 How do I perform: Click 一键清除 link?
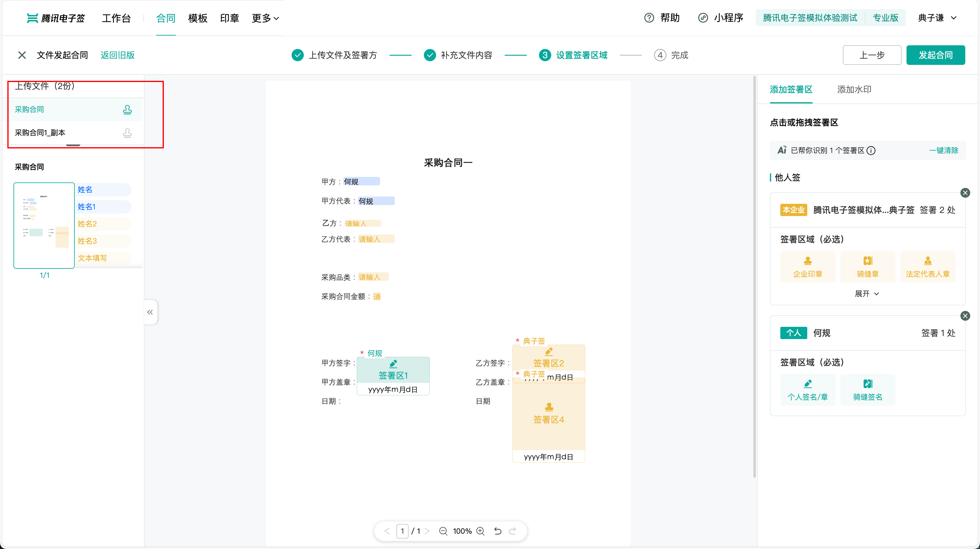(x=944, y=150)
